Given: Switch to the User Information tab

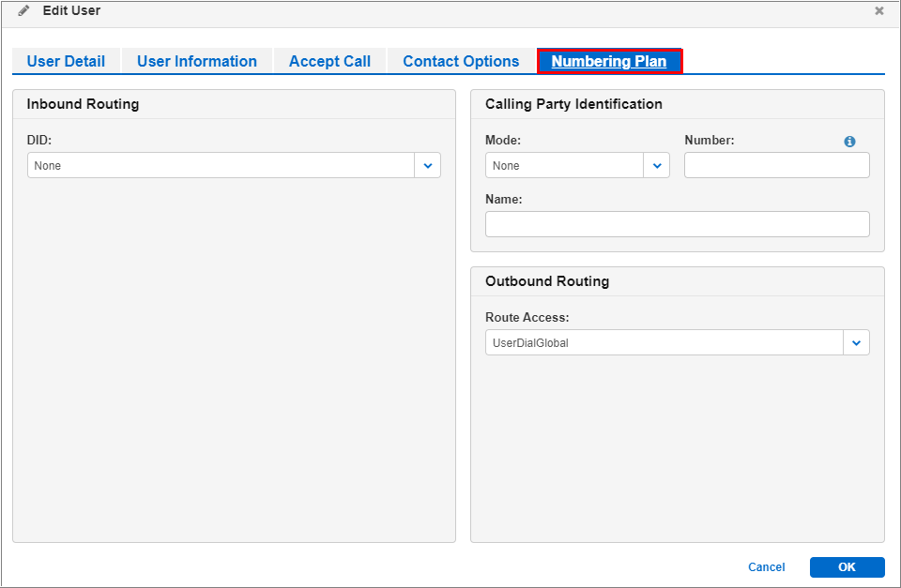Looking at the screenshot, I should (x=197, y=61).
